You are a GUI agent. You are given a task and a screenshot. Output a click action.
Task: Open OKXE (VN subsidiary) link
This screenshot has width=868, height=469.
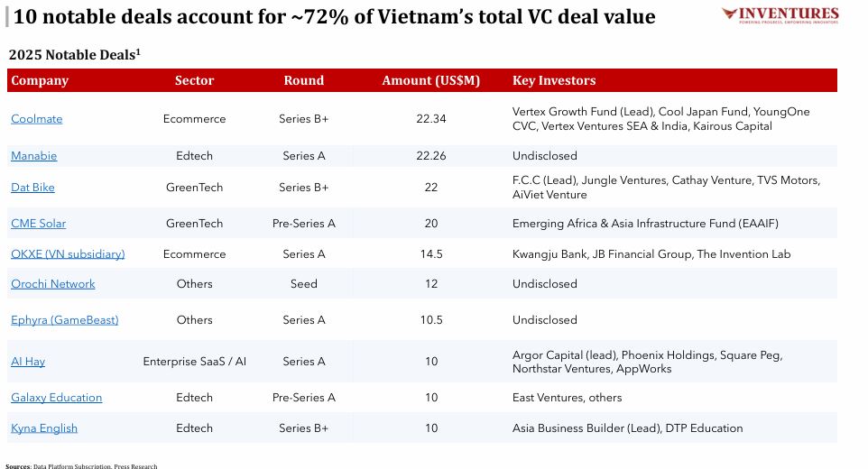(68, 254)
